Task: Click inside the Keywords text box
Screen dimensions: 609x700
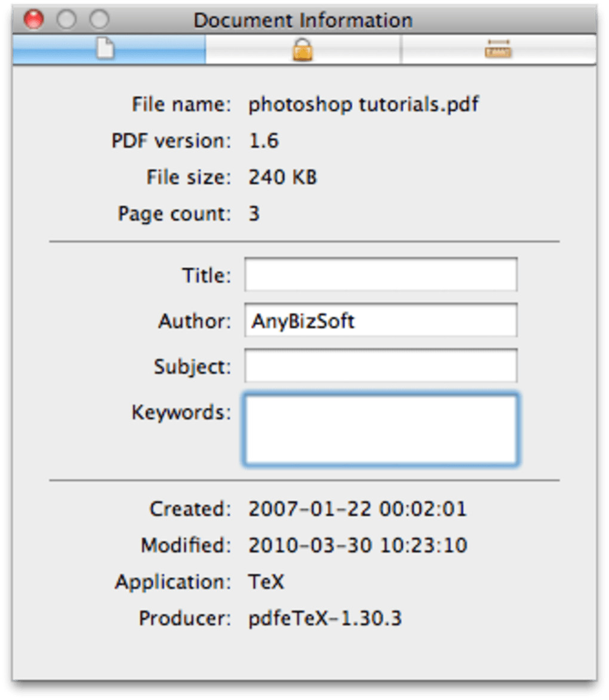Action: tap(380, 429)
